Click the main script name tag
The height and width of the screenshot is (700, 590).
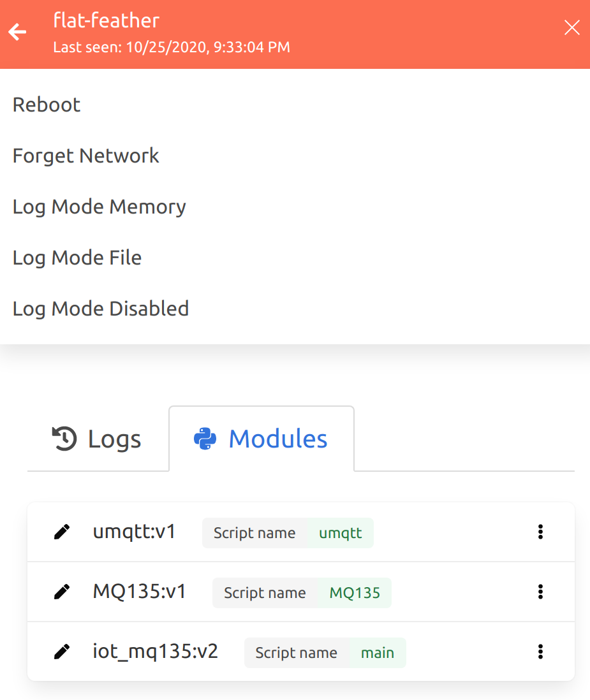[x=325, y=653]
